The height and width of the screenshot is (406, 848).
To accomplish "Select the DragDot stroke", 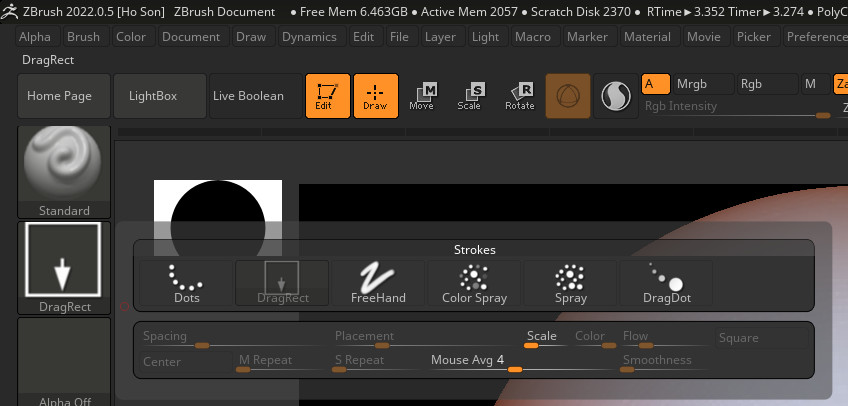I will click(666, 283).
